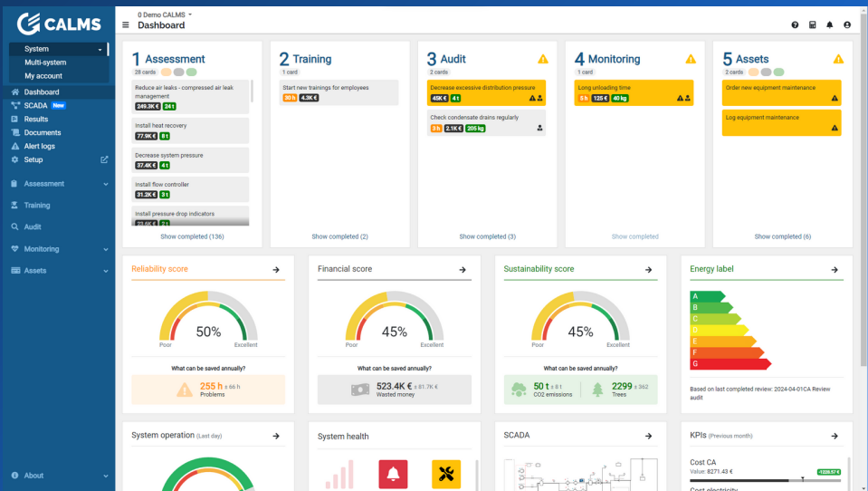Toggle gray filter pill in Assessment column

(x=178, y=72)
